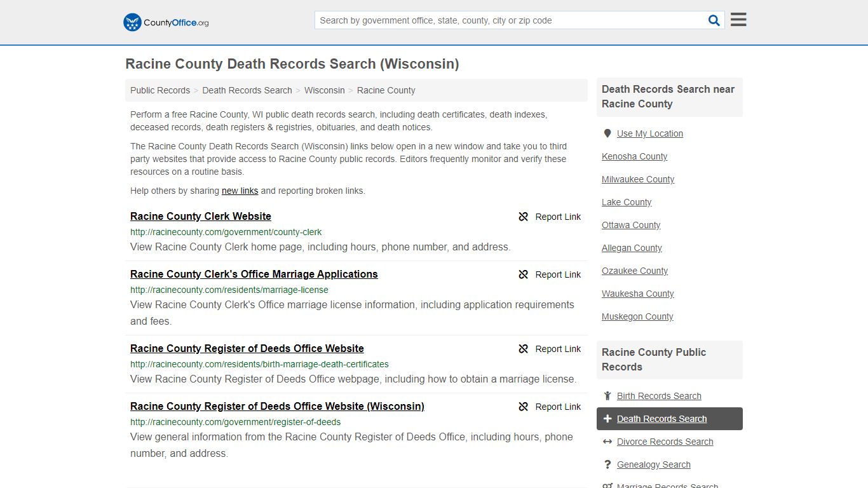
Task: Click the Divorce Records Search arrows icon
Action: 607,442
